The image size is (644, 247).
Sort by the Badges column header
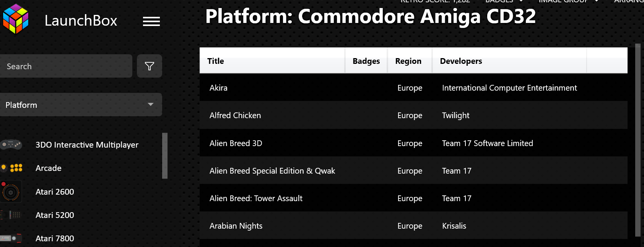click(366, 60)
